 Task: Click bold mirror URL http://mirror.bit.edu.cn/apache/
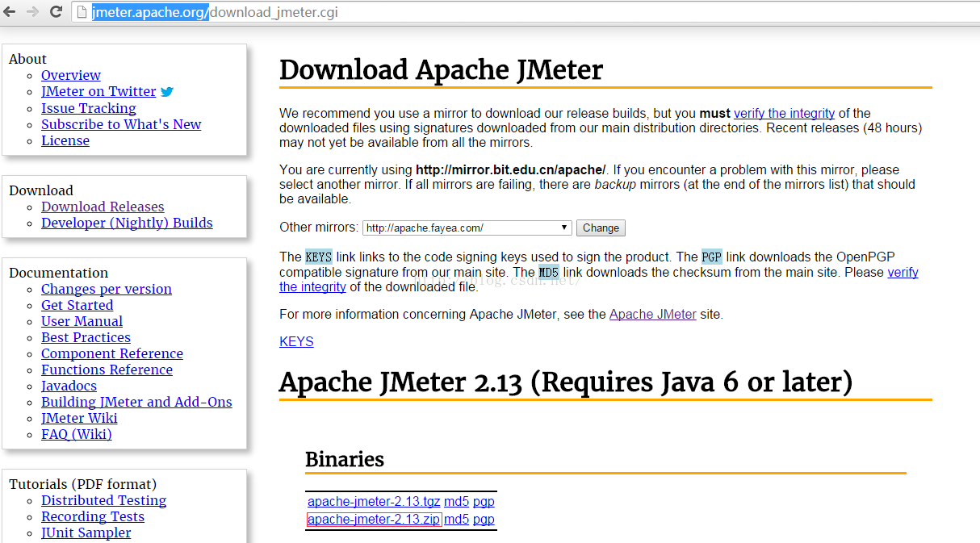tap(510, 170)
